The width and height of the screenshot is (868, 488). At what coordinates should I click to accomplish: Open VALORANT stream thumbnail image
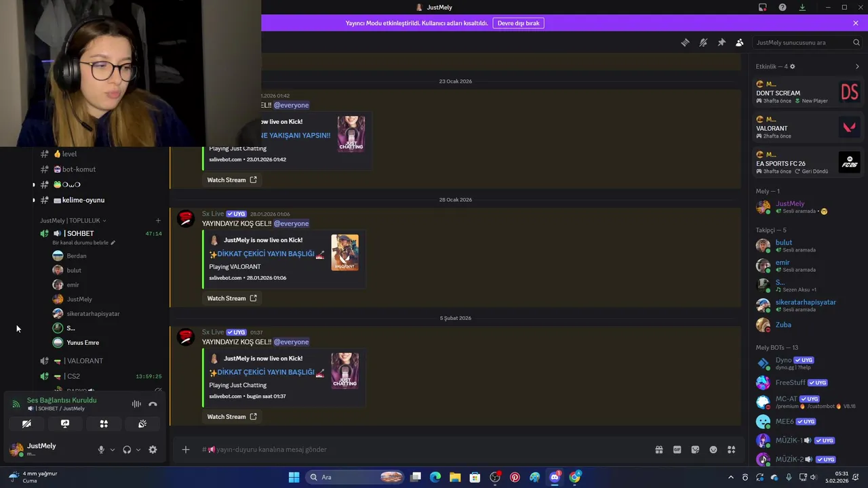[x=344, y=253]
